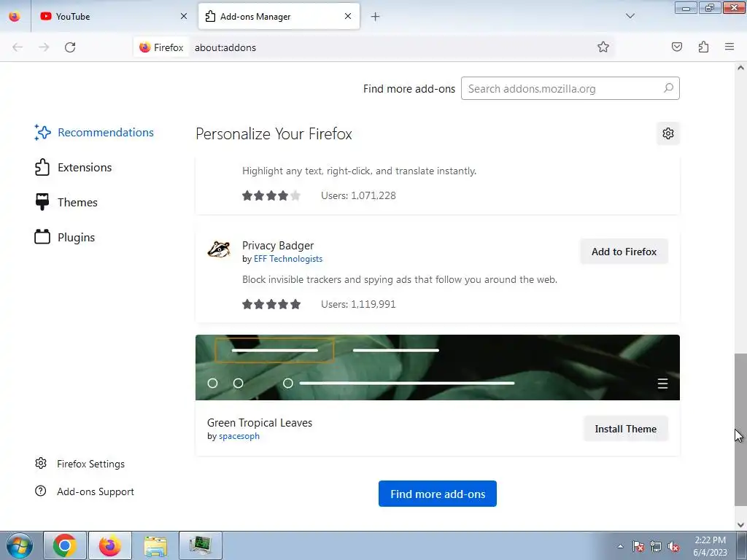
Task: Click the Action Center flag icon
Action: coord(638,546)
